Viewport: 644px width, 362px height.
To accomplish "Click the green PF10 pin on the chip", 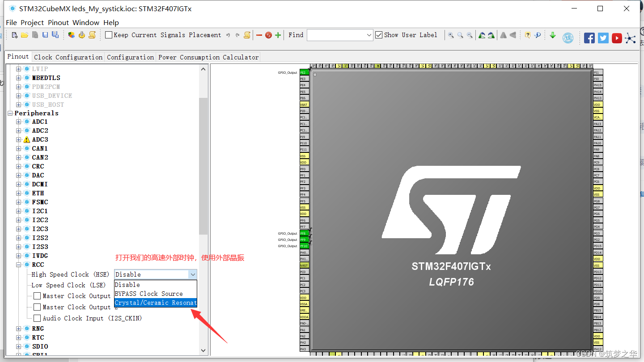I will coord(304,246).
